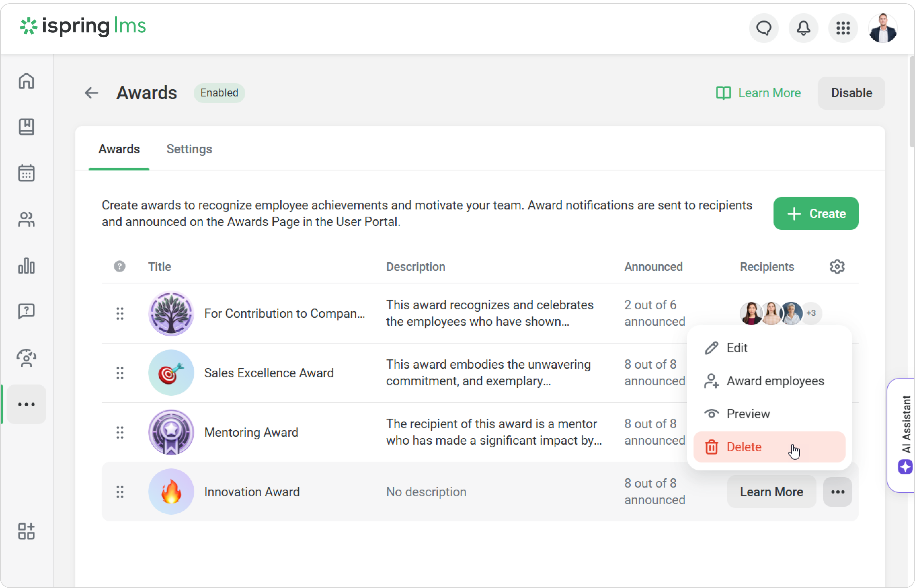Click the Sales Excellence Award thumbnail
The image size is (915, 588).
pyautogui.click(x=171, y=373)
